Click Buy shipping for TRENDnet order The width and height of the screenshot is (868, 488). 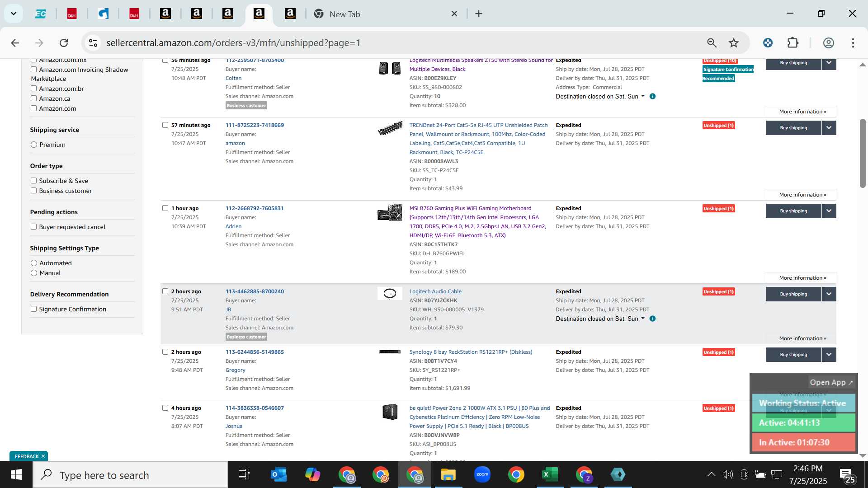pos(793,128)
